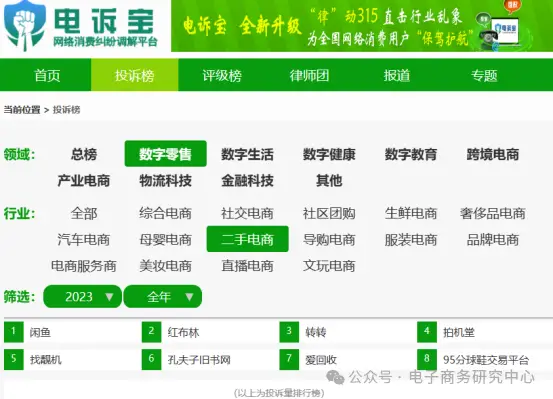Click the 电诉宝 fist shield logo
553x399 pixels.
coord(25,25)
